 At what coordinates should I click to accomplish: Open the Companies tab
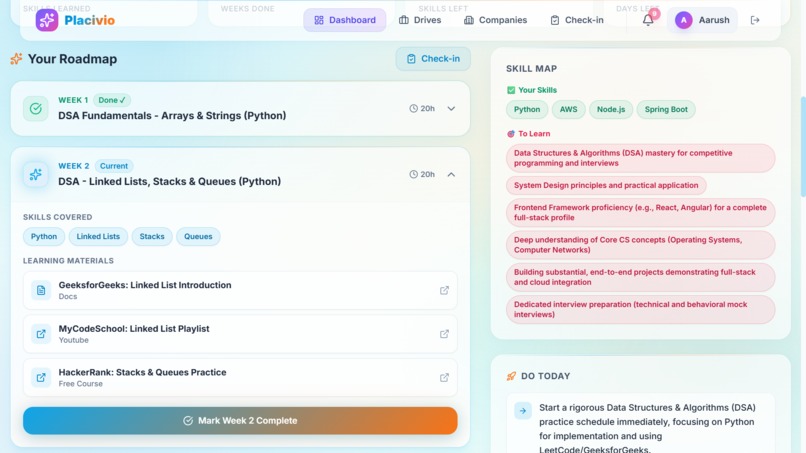[x=496, y=20]
